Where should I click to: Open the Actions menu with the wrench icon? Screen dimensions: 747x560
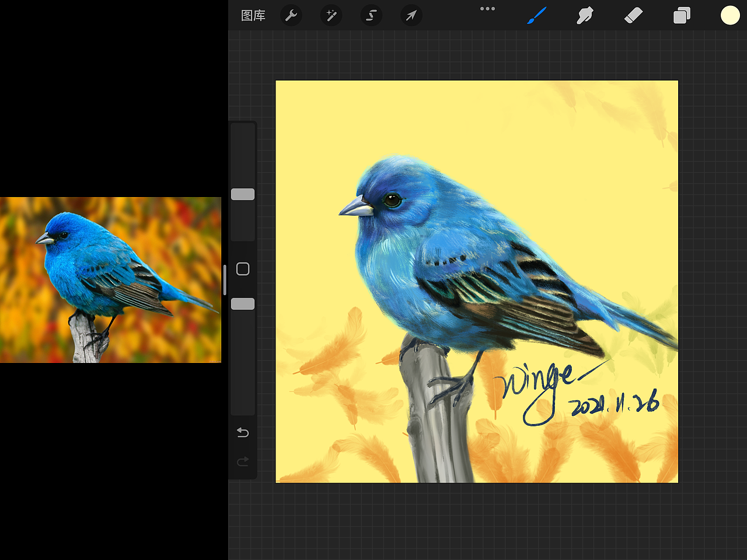click(x=291, y=16)
